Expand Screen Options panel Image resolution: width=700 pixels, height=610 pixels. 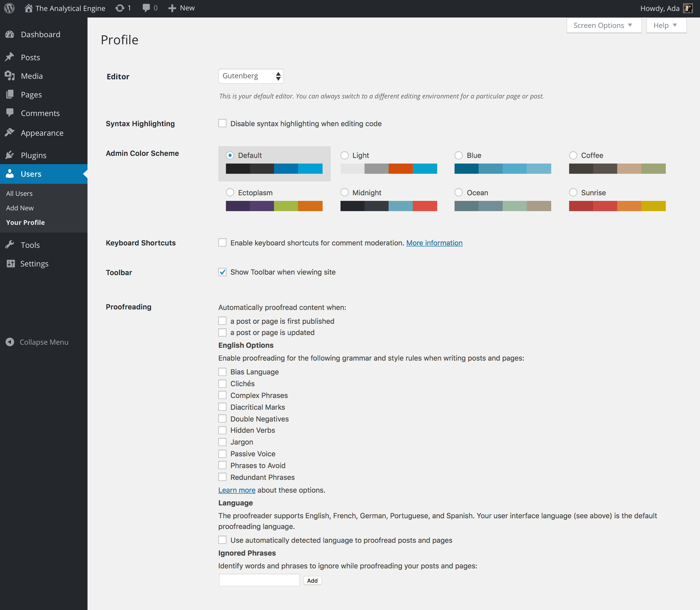click(604, 25)
